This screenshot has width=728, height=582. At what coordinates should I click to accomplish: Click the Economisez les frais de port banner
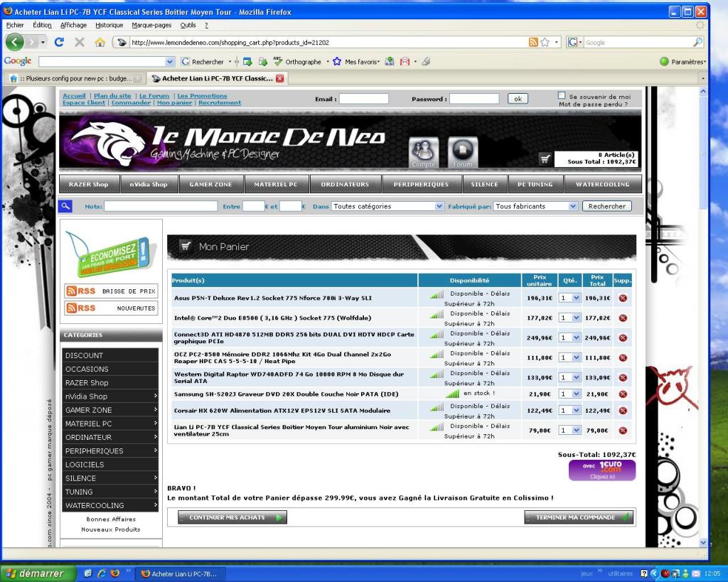click(x=112, y=254)
